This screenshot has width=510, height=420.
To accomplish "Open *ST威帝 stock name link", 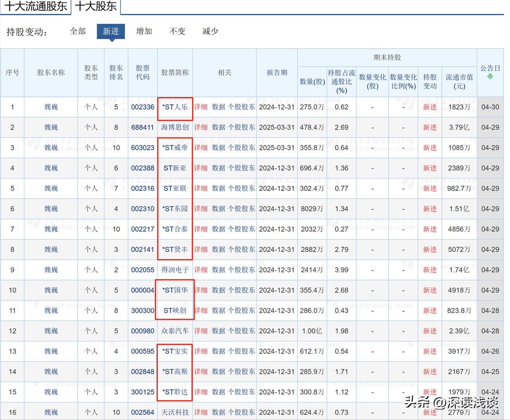I will [x=175, y=147].
